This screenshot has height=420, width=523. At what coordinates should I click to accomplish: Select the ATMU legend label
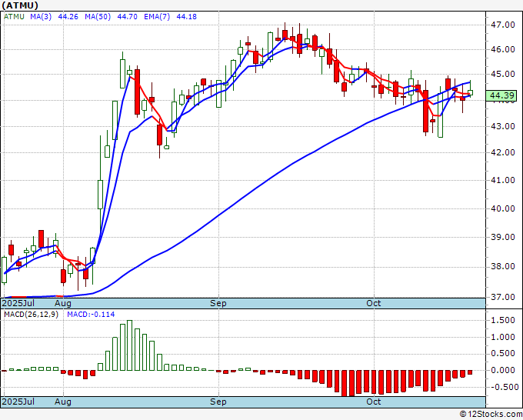click(14, 17)
